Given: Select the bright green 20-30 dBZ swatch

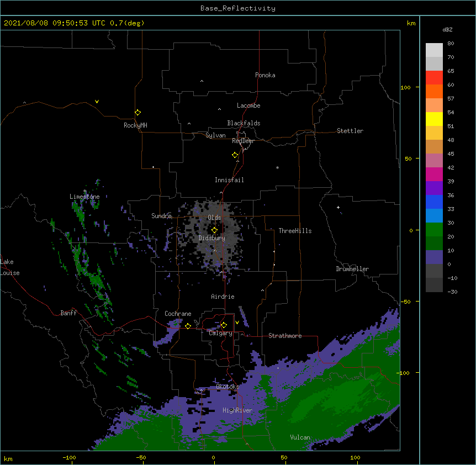Looking at the screenshot, I should (x=434, y=230).
